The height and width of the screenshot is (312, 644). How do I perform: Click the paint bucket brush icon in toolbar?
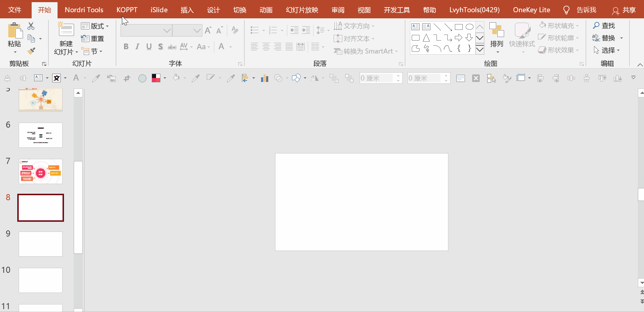click(507, 78)
